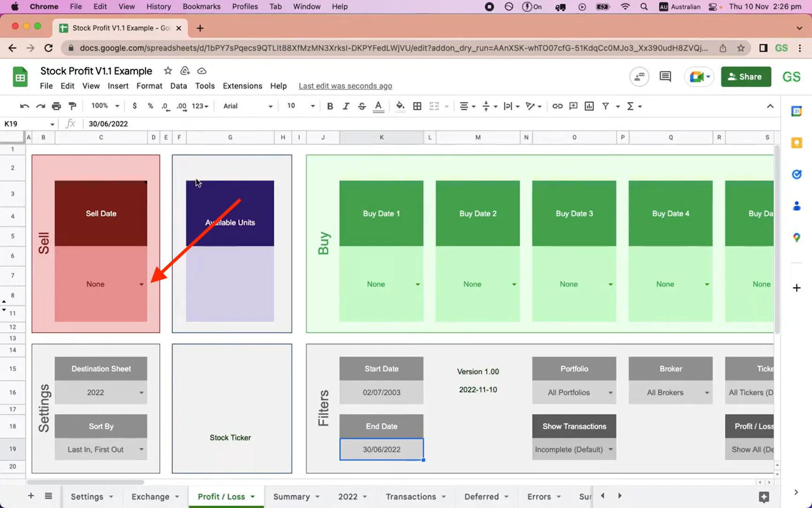Image resolution: width=812 pixels, height=508 pixels.
Task: Expand the font size dropdown
Action: click(x=312, y=106)
